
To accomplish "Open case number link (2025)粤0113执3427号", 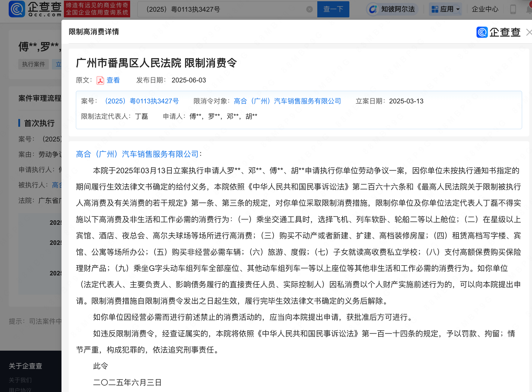I will pyautogui.click(x=141, y=101).
